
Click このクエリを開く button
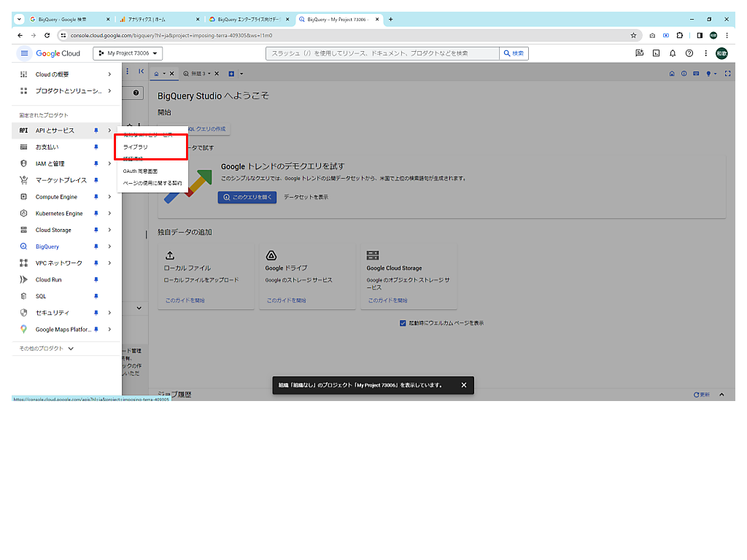[x=247, y=197]
